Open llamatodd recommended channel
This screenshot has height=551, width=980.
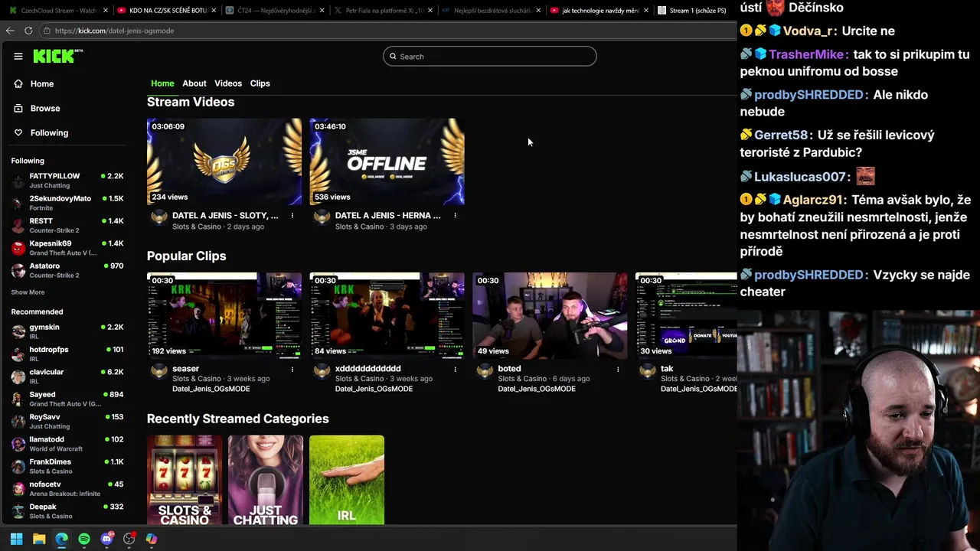tap(67, 444)
